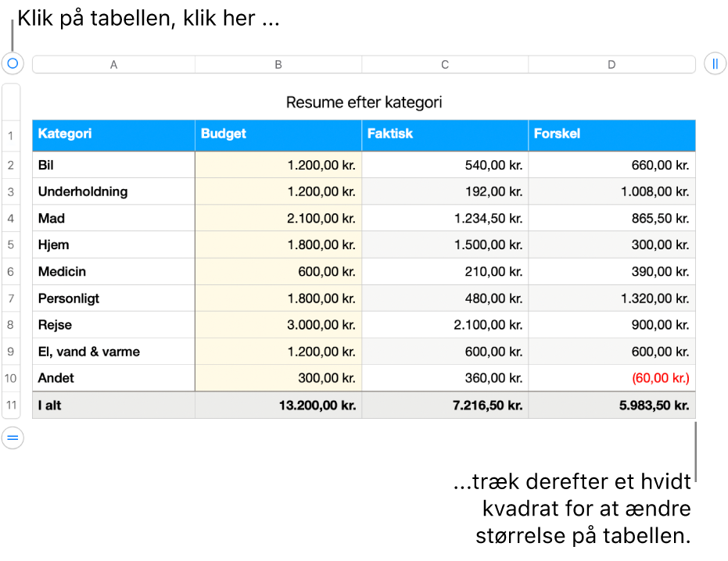Click Rejse budget cell '3.000,00 kr.'
The width and height of the screenshot is (728, 561).
[x=278, y=325]
